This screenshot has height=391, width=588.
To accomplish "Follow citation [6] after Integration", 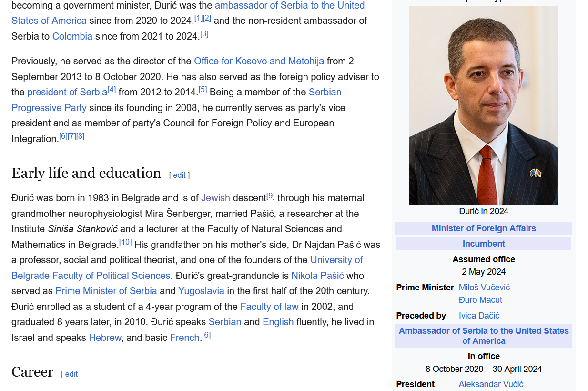I will click(63, 136).
